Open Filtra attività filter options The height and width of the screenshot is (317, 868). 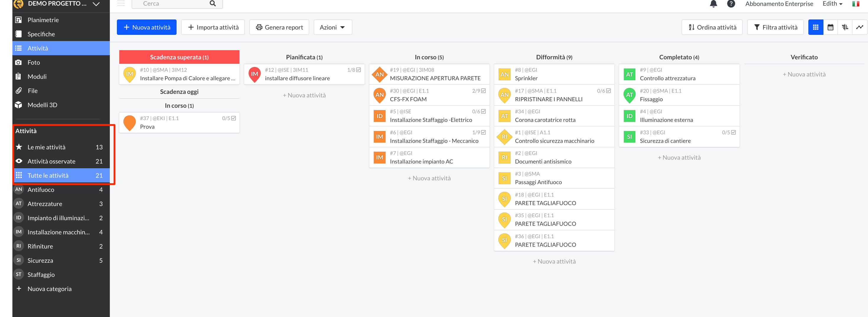775,27
